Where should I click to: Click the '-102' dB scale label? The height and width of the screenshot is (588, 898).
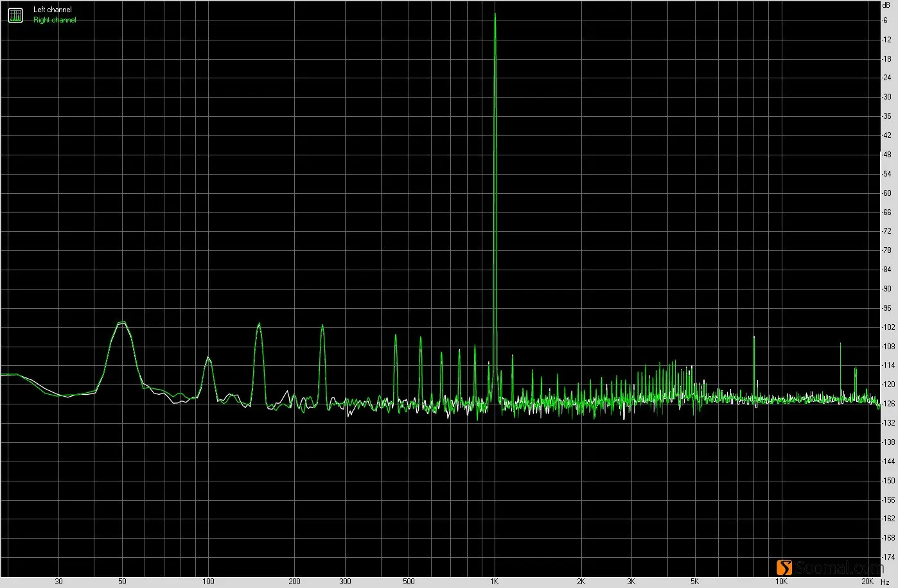(889, 327)
